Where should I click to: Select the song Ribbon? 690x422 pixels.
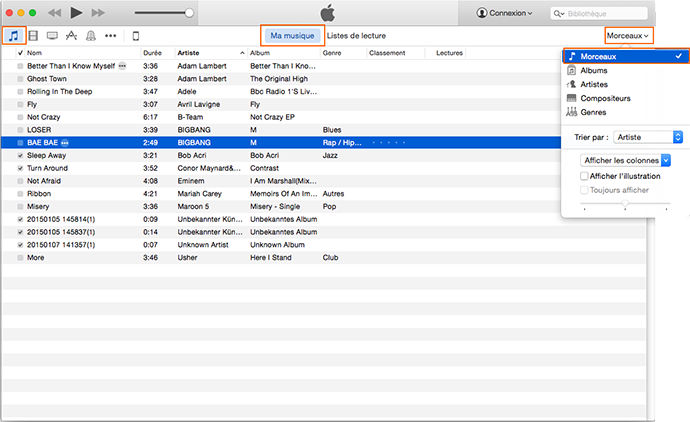click(39, 194)
